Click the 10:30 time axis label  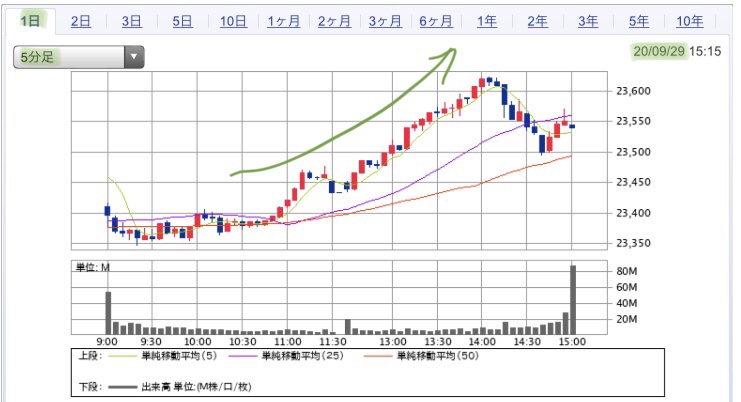pos(242,342)
